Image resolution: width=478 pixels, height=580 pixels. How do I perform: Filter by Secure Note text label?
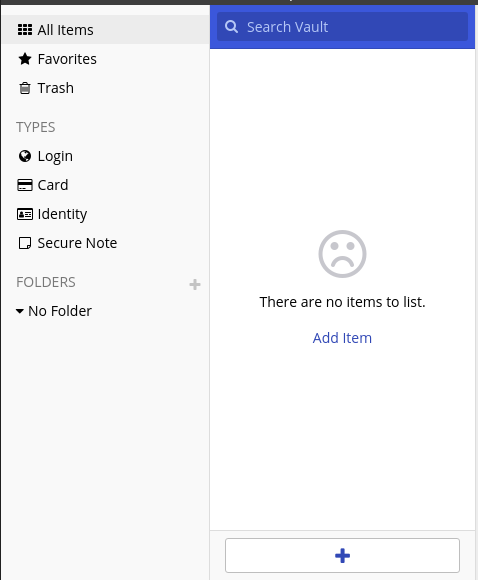click(x=77, y=243)
